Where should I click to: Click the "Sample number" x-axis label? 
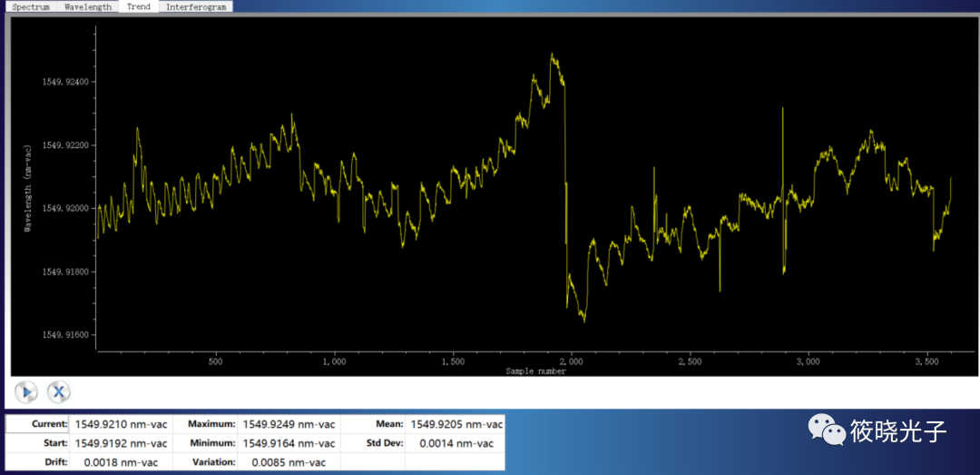click(x=536, y=371)
